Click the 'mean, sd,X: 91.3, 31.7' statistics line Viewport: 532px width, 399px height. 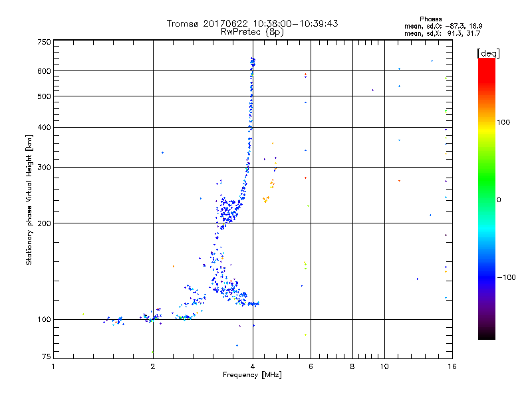[x=442, y=33]
